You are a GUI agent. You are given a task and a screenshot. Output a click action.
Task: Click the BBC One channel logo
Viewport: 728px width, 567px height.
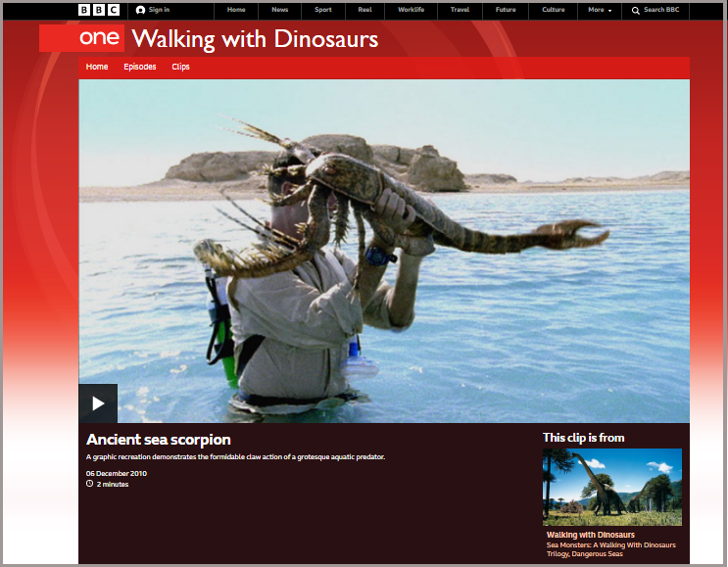coord(81,38)
